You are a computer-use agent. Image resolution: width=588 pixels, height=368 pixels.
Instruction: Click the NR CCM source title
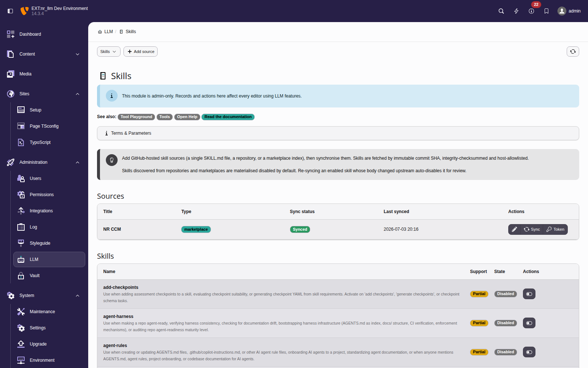pyautogui.click(x=112, y=229)
